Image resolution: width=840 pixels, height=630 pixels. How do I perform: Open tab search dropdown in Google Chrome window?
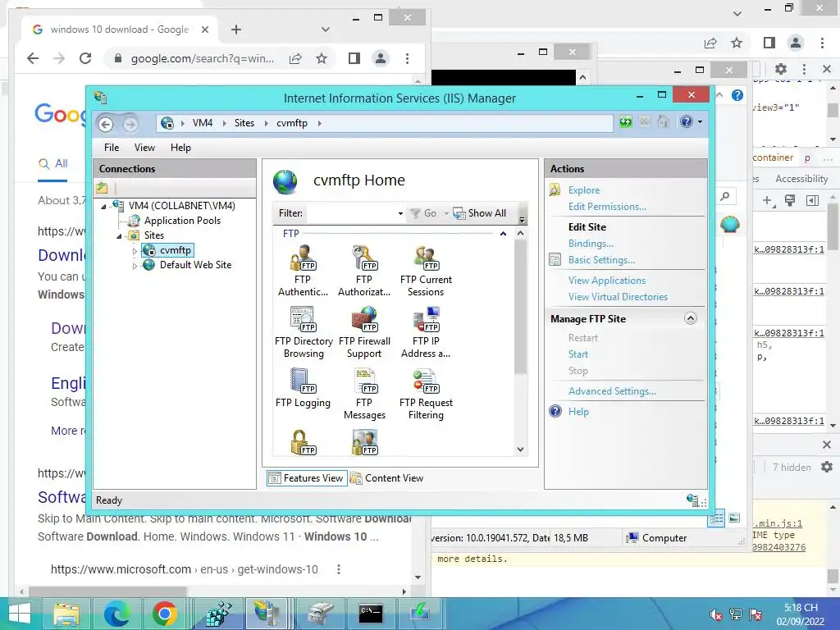(325, 30)
